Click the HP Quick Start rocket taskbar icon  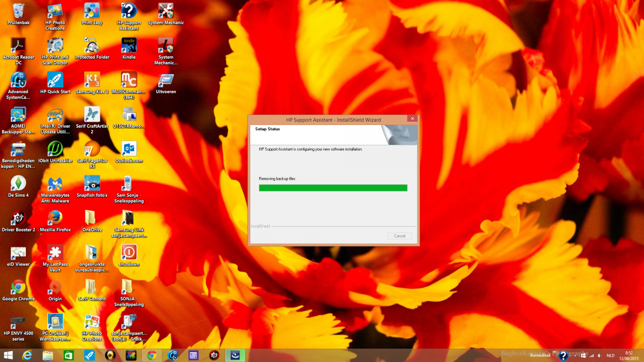pos(89,355)
